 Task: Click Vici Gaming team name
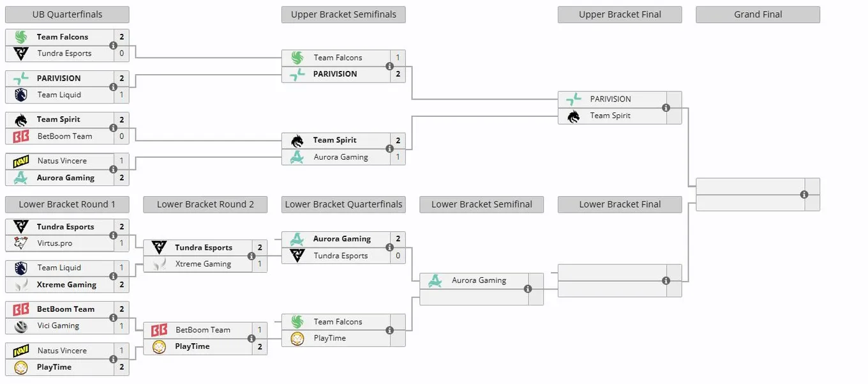click(58, 326)
